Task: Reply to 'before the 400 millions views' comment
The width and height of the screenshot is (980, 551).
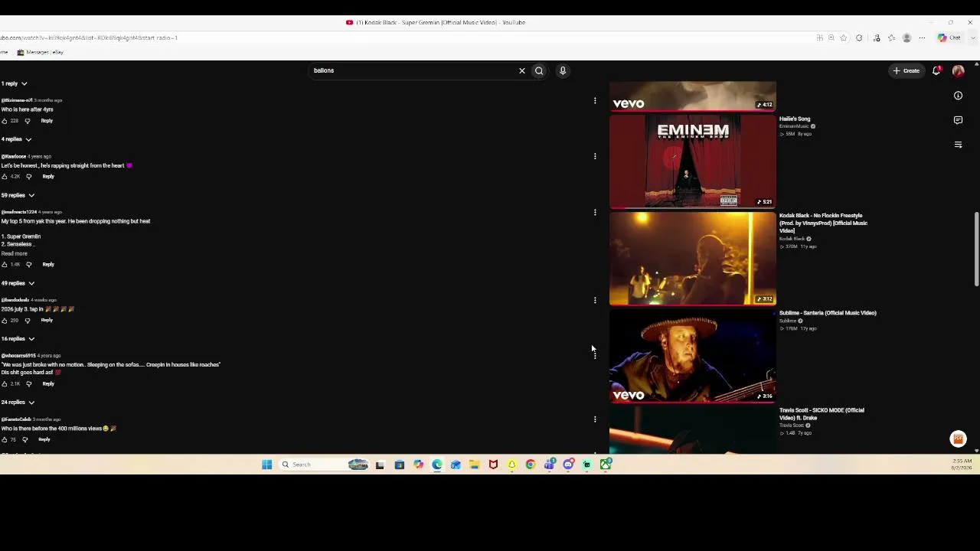Action: coord(44,440)
